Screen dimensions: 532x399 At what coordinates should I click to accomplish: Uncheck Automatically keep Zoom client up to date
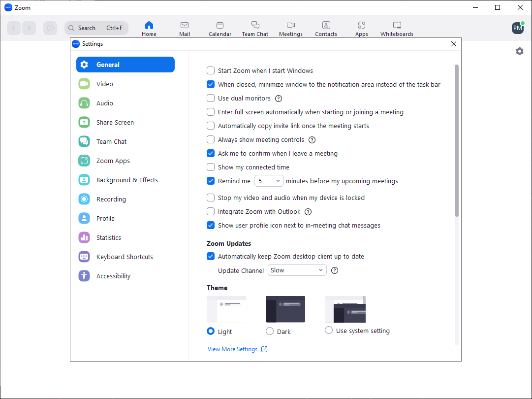(211, 256)
